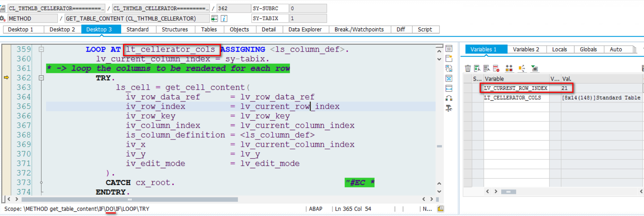The height and width of the screenshot is (216, 644).
Task: Click the value 21 cell
Action: [601, 88]
